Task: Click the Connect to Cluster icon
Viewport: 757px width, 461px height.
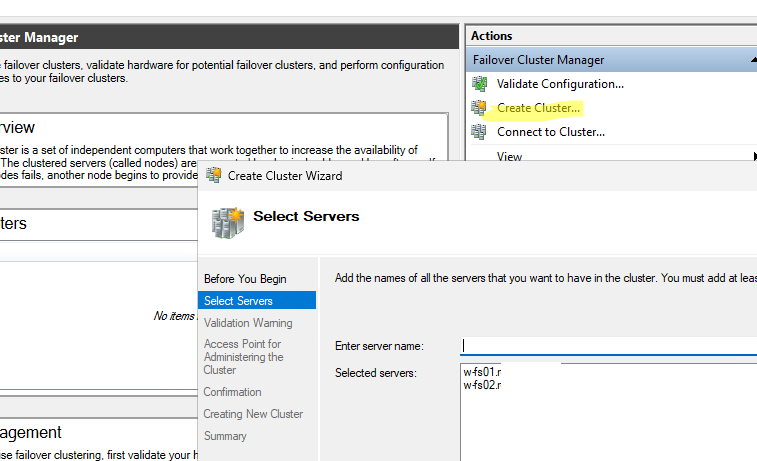Action: pyautogui.click(x=479, y=132)
